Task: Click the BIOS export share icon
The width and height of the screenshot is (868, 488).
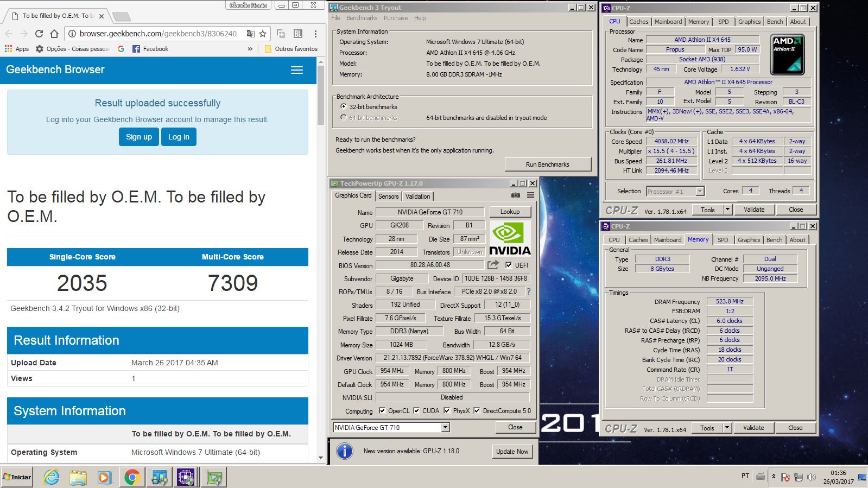Action: pyautogui.click(x=493, y=265)
